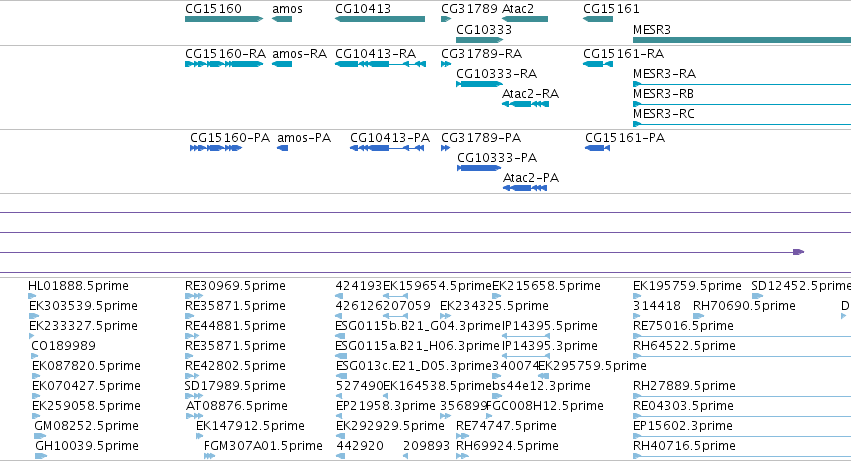851x461 pixels.
Task: Click the ESG0115b.B21_G04.3prime EST label
Action: [418, 326]
